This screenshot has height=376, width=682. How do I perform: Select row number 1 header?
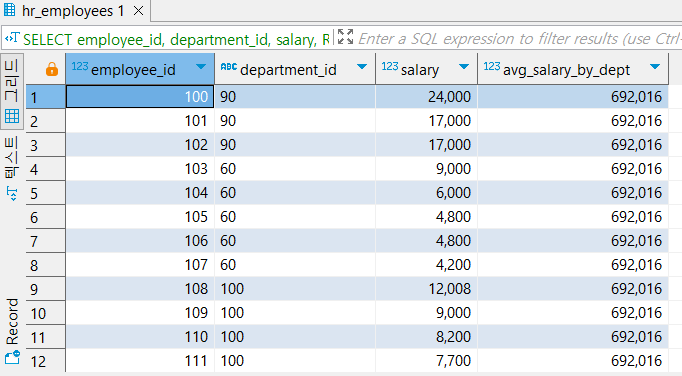click(x=46, y=97)
